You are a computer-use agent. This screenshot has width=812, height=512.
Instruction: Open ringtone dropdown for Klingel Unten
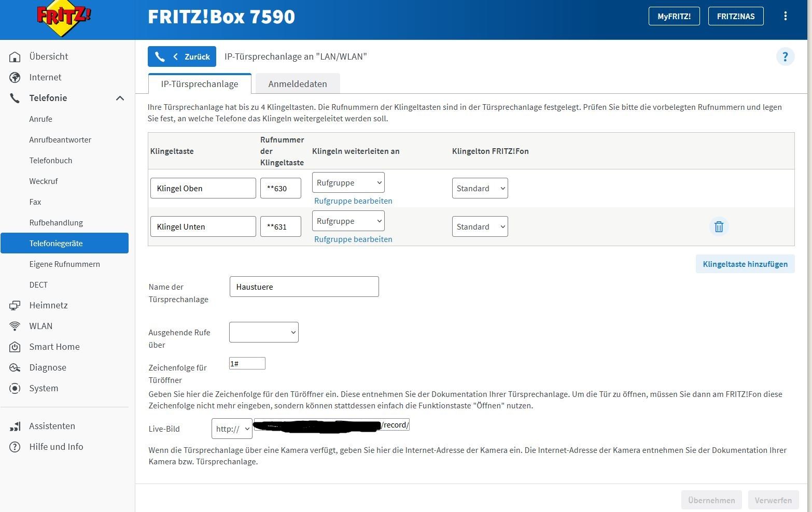(480, 226)
